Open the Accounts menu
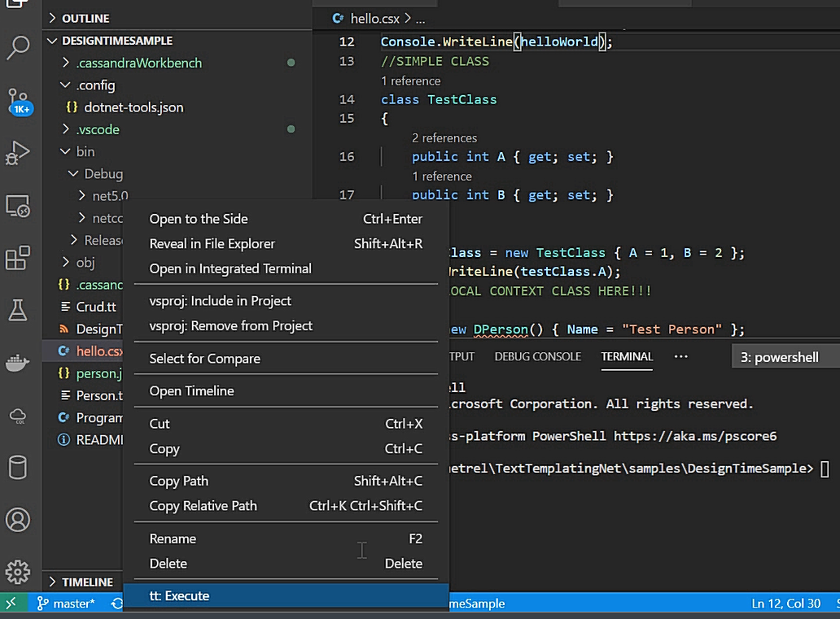 pyautogui.click(x=18, y=520)
